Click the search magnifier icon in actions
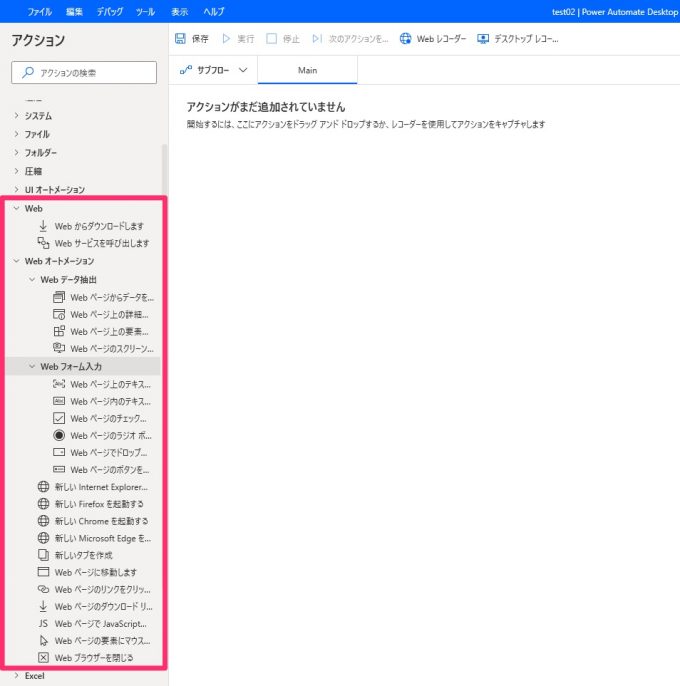The width and height of the screenshot is (680, 686). (x=28, y=72)
